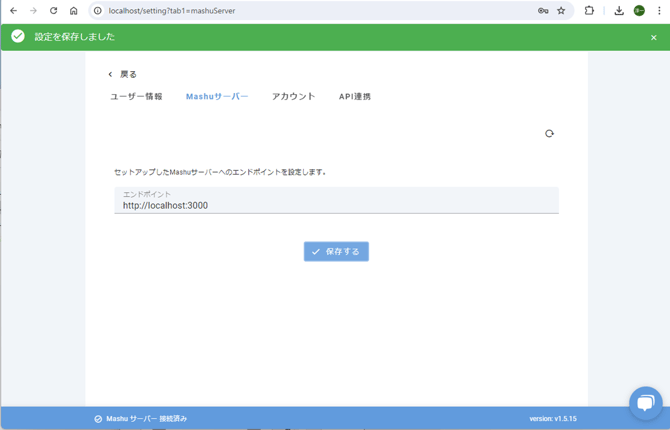Switch to the API連携 tab
670x430 pixels.
pos(355,97)
